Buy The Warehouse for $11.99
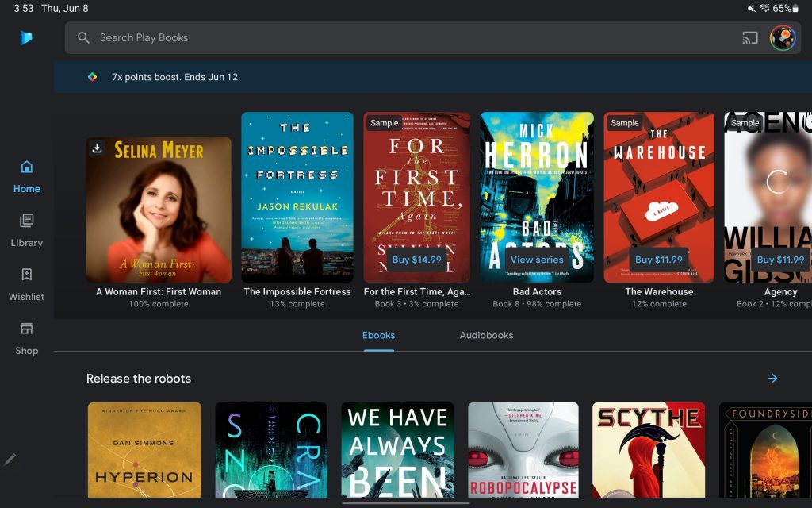 [658, 260]
